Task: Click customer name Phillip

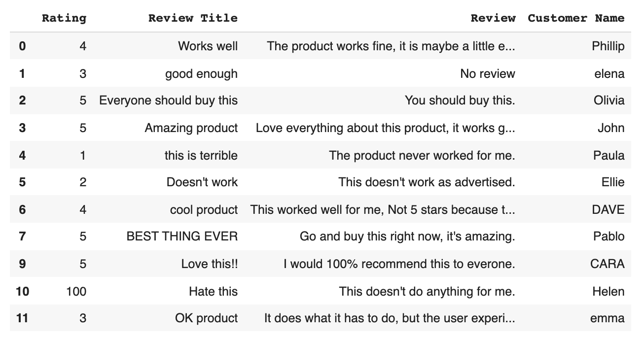Action: pyautogui.click(x=608, y=46)
